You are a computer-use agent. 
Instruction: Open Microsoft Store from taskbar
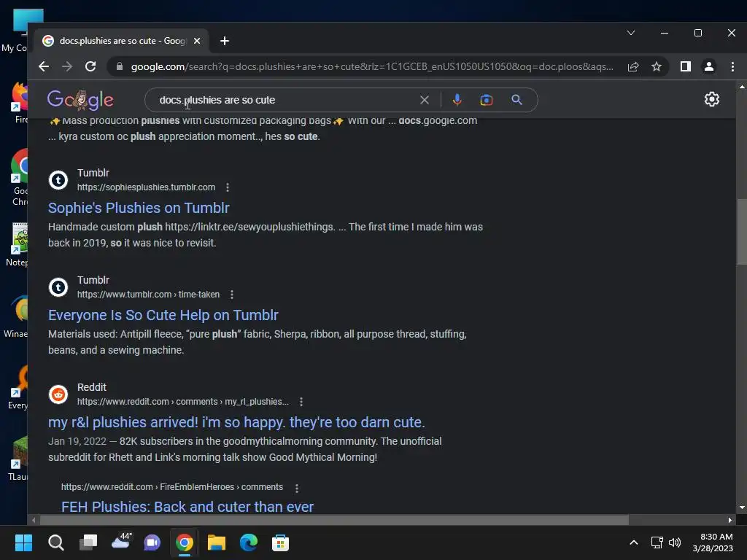click(x=280, y=542)
